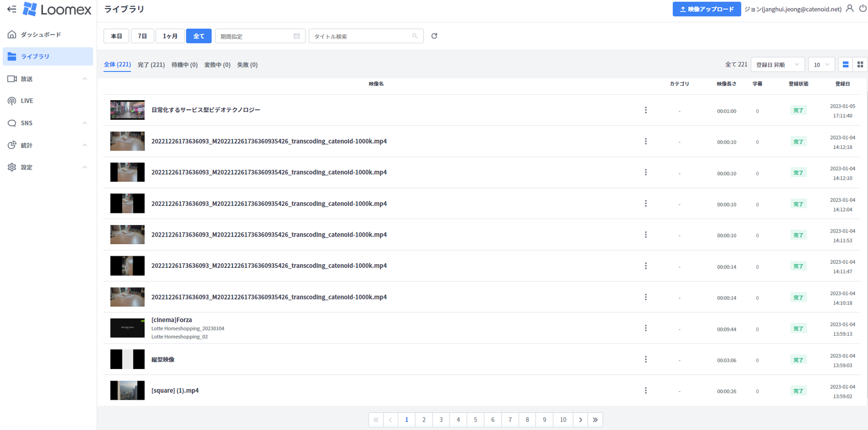Open three-dot menu for [cinema]Forza

click(646, 328)
